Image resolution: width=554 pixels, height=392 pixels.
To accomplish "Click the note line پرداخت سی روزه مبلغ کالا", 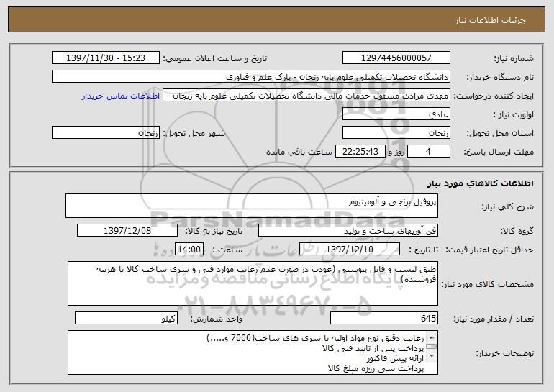I will click(x=376, y=368).
